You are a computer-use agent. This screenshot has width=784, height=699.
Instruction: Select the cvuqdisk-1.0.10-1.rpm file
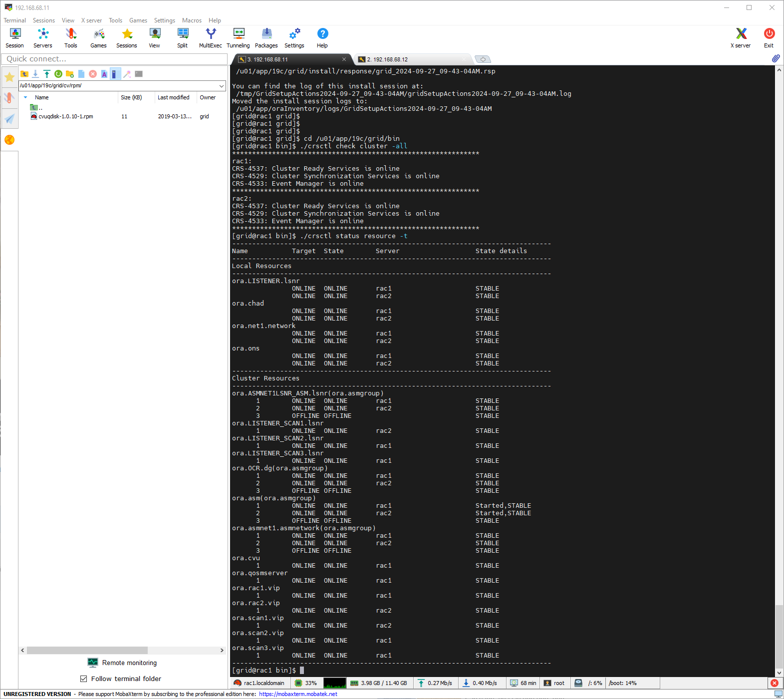coord(66,116)
